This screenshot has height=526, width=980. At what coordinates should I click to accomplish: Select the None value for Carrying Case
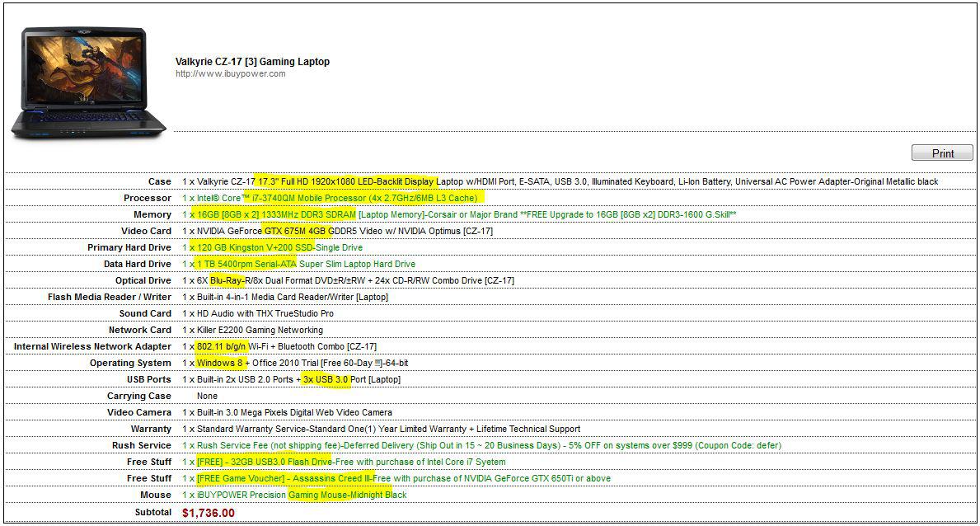[207, 396]
